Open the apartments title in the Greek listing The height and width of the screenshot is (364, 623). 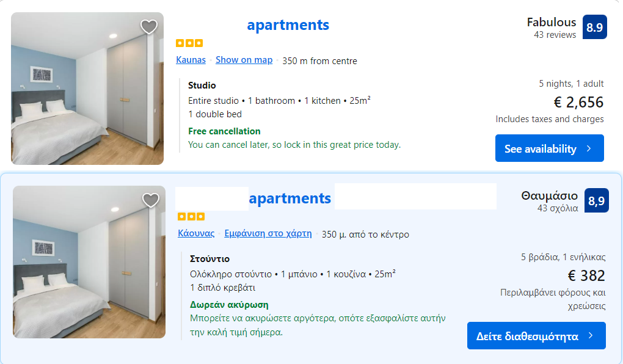point(290,198)
